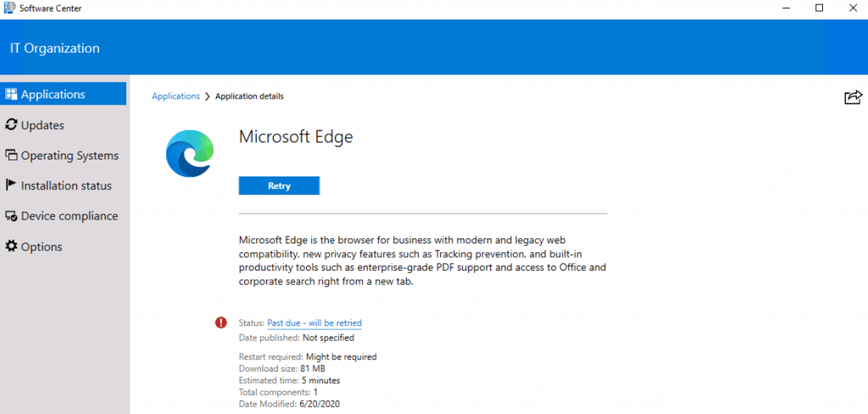Click the 'Application details' breadcrumb text
Viewport: 868px width, 414px height.
[249, 97]
